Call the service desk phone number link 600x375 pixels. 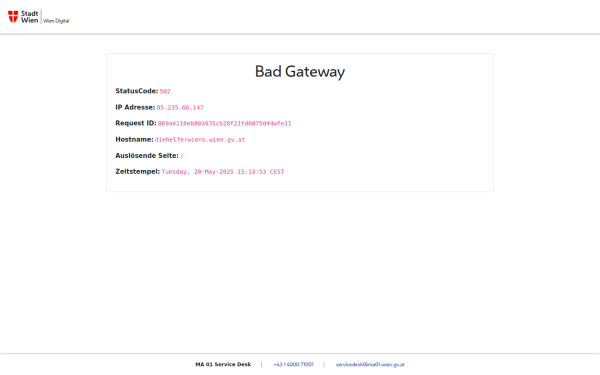[293, 365]
